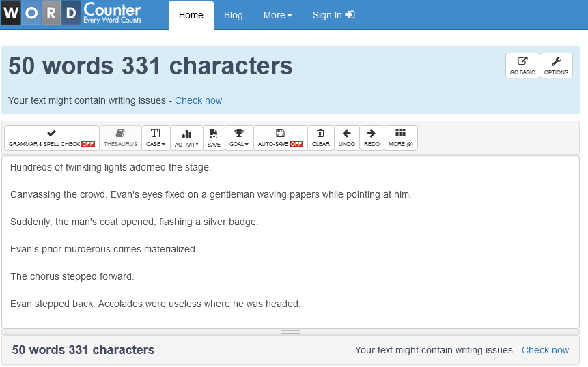Click the Redo arrow button
The image size is (588, 367).
372,138
